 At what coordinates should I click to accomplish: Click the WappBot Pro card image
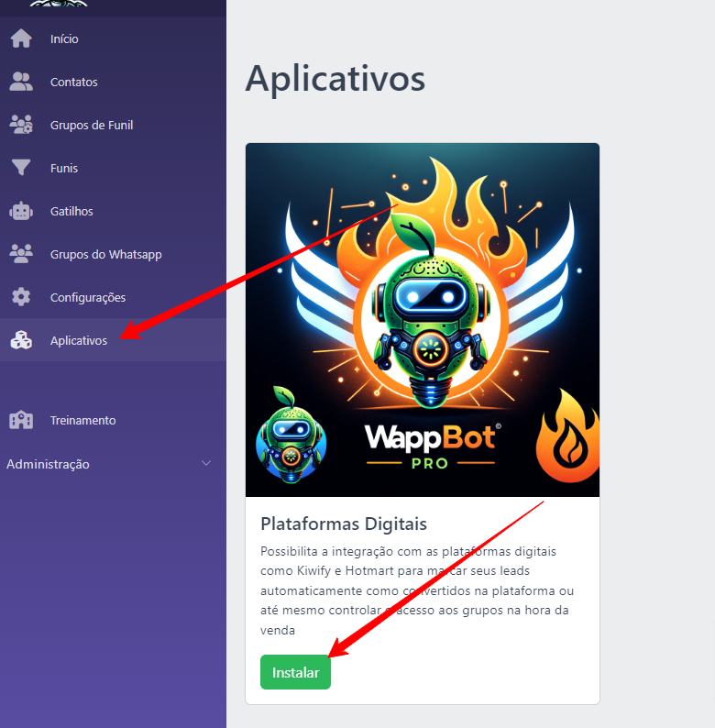[x=423, y=320]
